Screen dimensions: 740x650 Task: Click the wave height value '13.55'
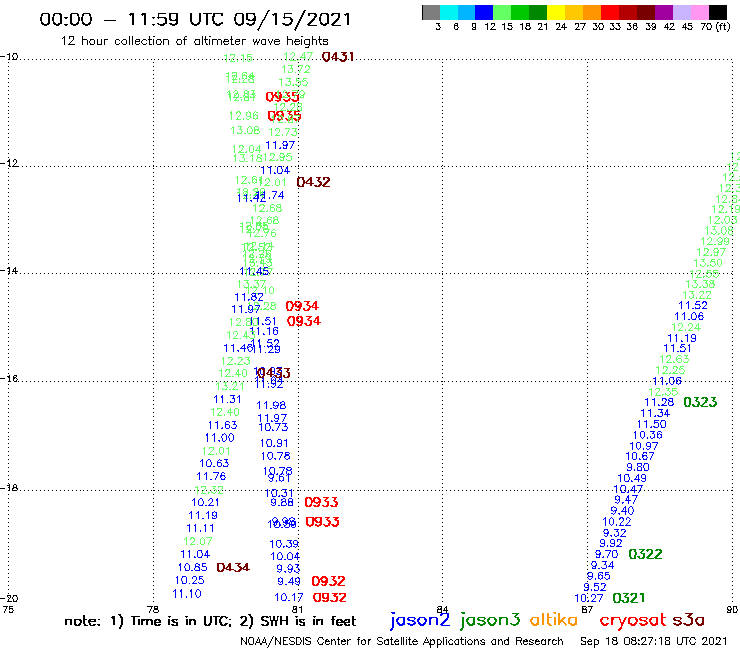(x=293, y=82)
